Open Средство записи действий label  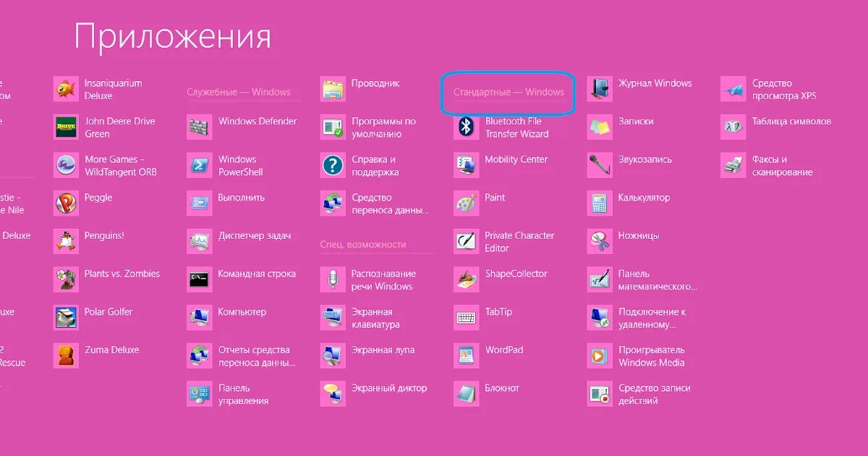coord(655,394)
